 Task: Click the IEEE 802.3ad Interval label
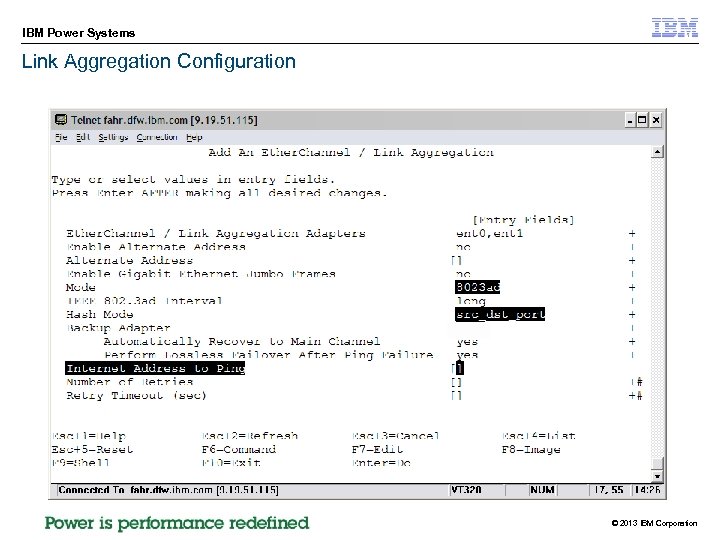pos(144,301)
